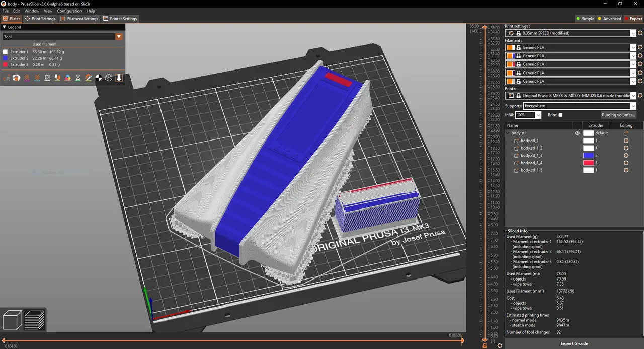Open the Supports dropdown showing Everywhere

coord(580,106)
